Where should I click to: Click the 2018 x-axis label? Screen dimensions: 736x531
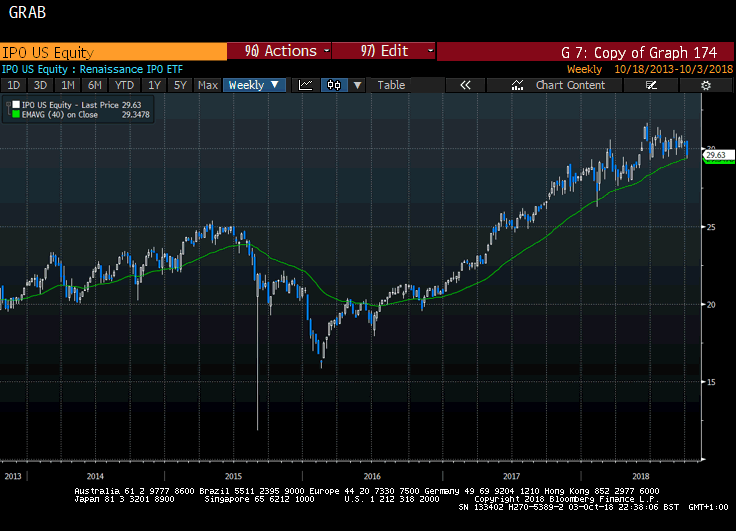pyautogui.click(x=641, y=476)
